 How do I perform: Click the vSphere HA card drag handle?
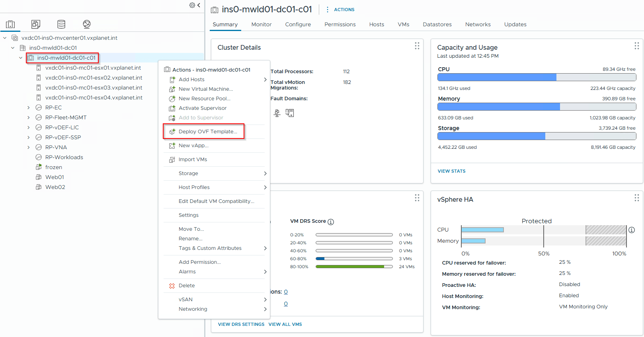[x=637, y=198]
